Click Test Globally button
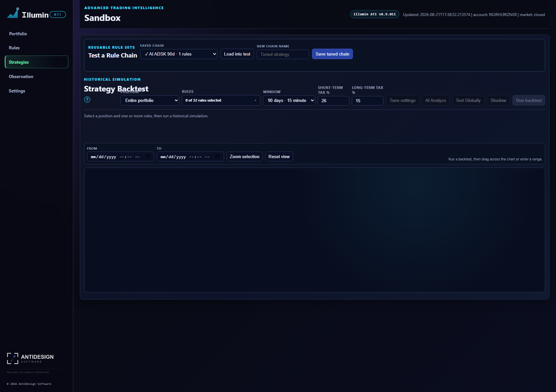The image size is (556, 392). pos(468,100)
